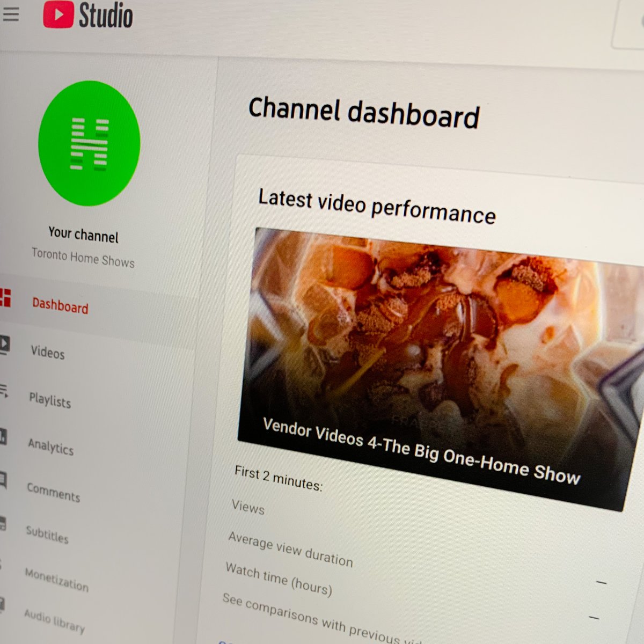Click the green channel avatar

[89, 143]
